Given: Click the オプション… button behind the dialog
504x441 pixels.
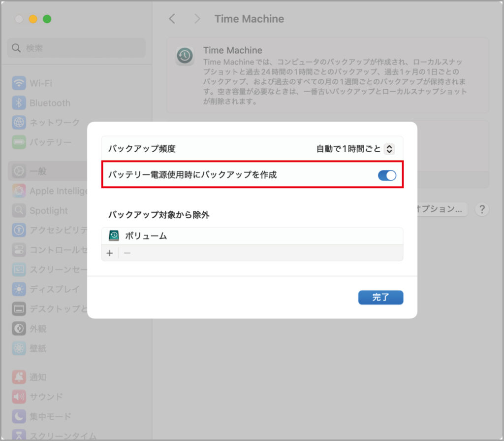Looking at the screenshot, I should (x=442, y=209).
